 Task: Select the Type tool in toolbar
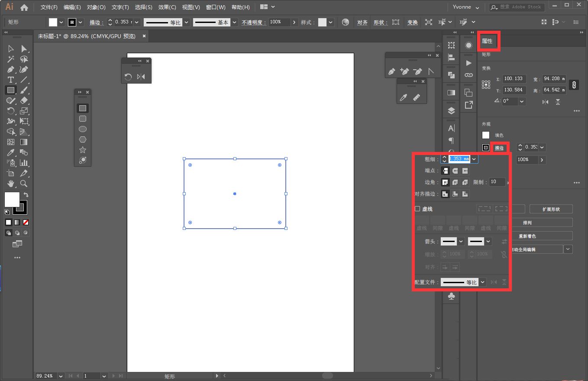coord(11,80)
